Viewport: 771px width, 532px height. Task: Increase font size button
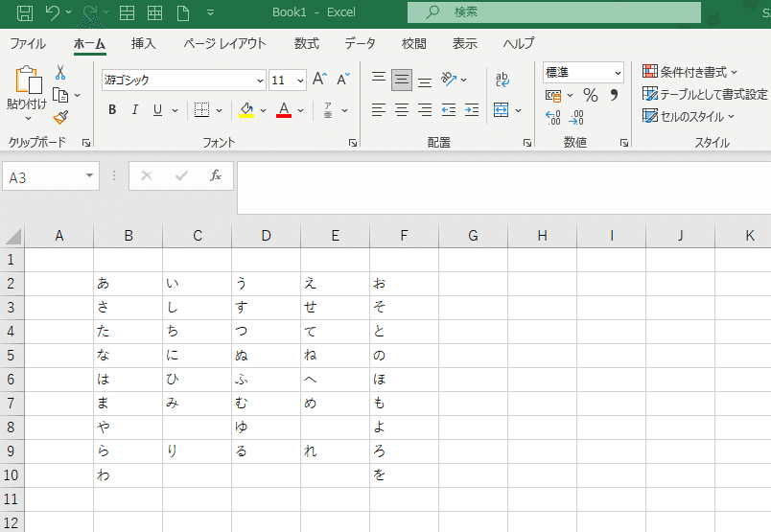(319, 80)
